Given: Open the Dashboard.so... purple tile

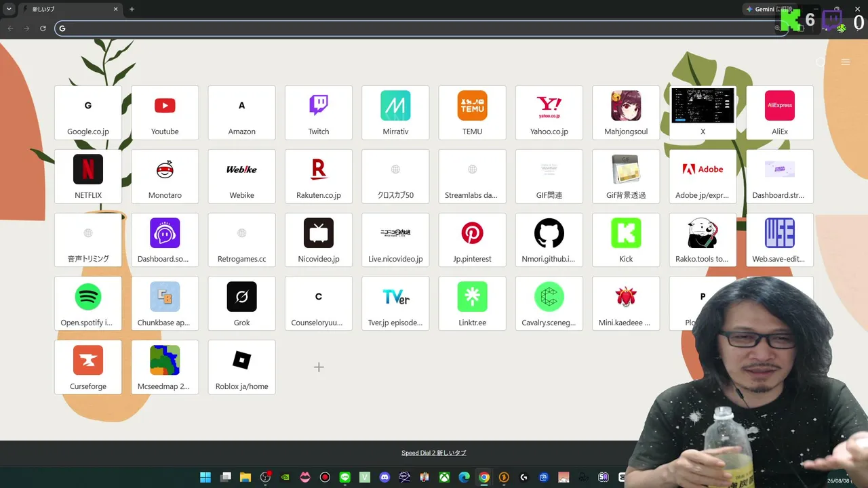Looking at the screenshot, I should [x=165, y=240].
